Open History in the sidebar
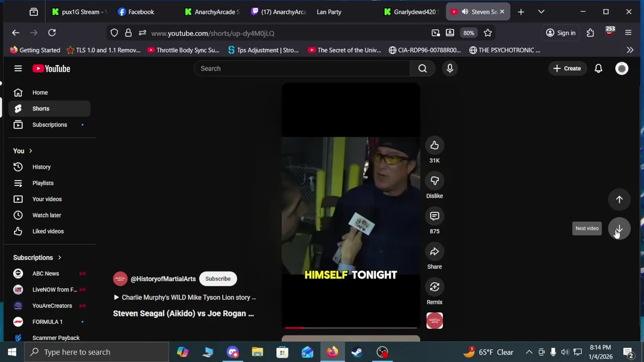This screenshot has width=644, height=362. tap(49, 167)
